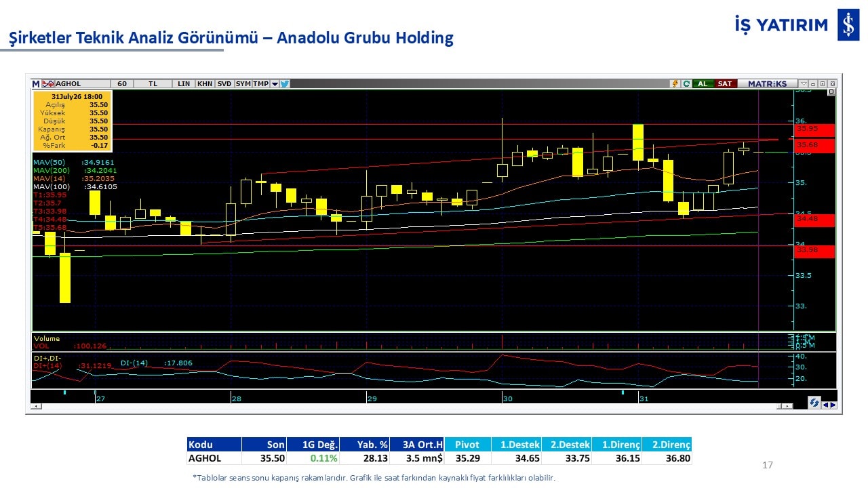
Task: Click the right arrow of horizontal scrollbar
Action: click(787, 406)
